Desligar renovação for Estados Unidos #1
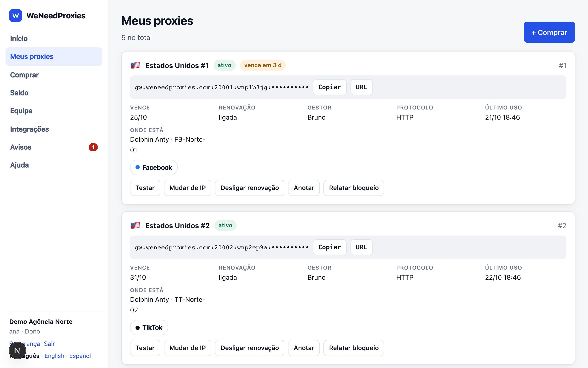Screen dimensions: 588x368 coord(249,188)
